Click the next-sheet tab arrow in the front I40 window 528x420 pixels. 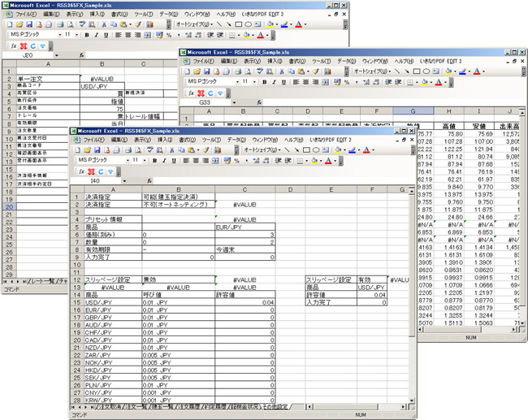pyautogui.click(x=86, y=408)
